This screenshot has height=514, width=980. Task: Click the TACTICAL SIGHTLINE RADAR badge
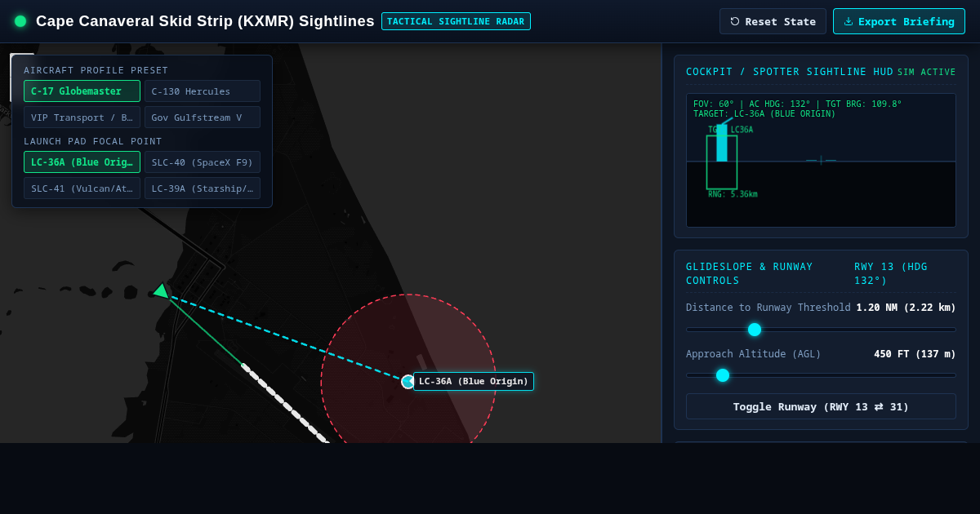click(456, 21)
